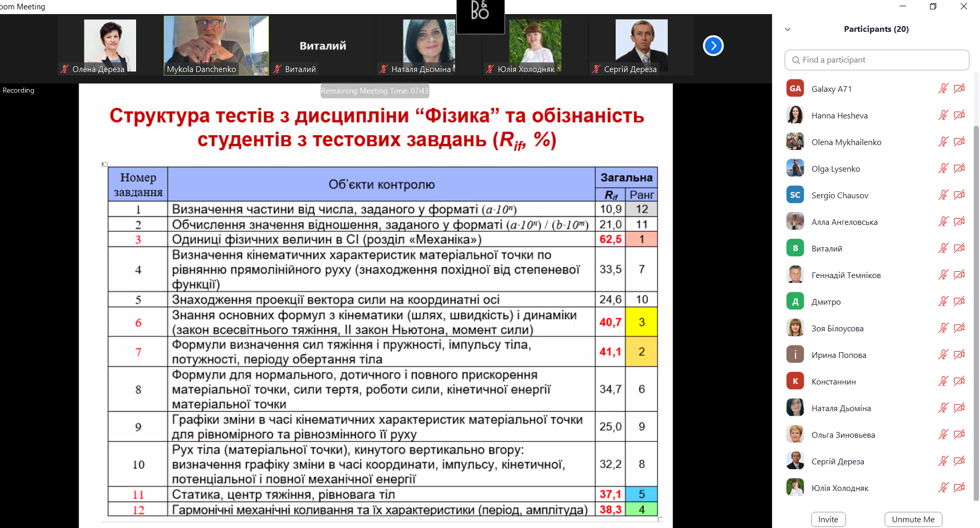Click table value 62,5 in slide
The width and height of the screenshot is (980, 528).
[610, 239]
